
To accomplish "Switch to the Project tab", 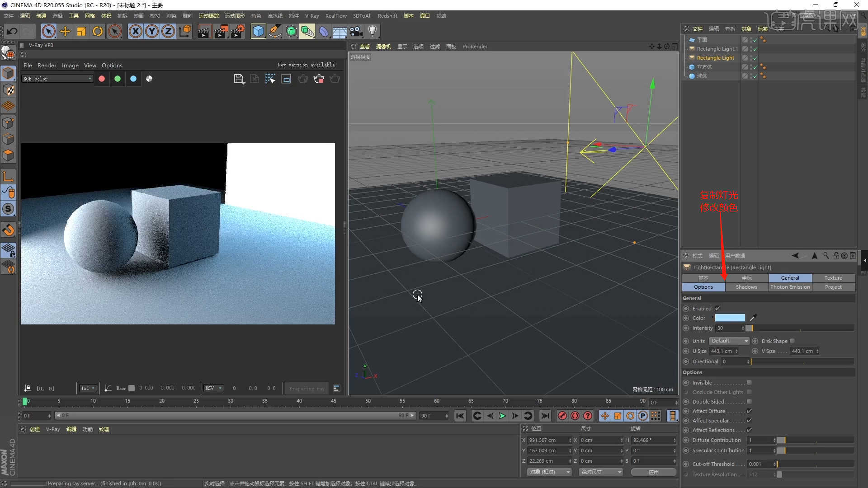I will point(833,287).
